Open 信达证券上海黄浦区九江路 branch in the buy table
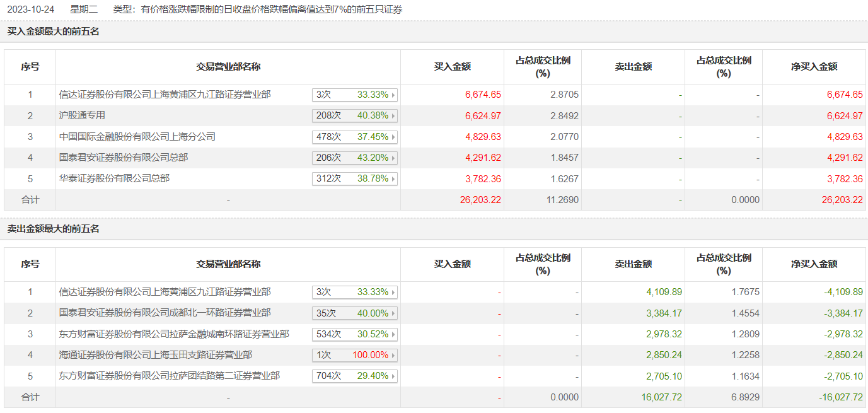868x413 pixels. [165, 95]
